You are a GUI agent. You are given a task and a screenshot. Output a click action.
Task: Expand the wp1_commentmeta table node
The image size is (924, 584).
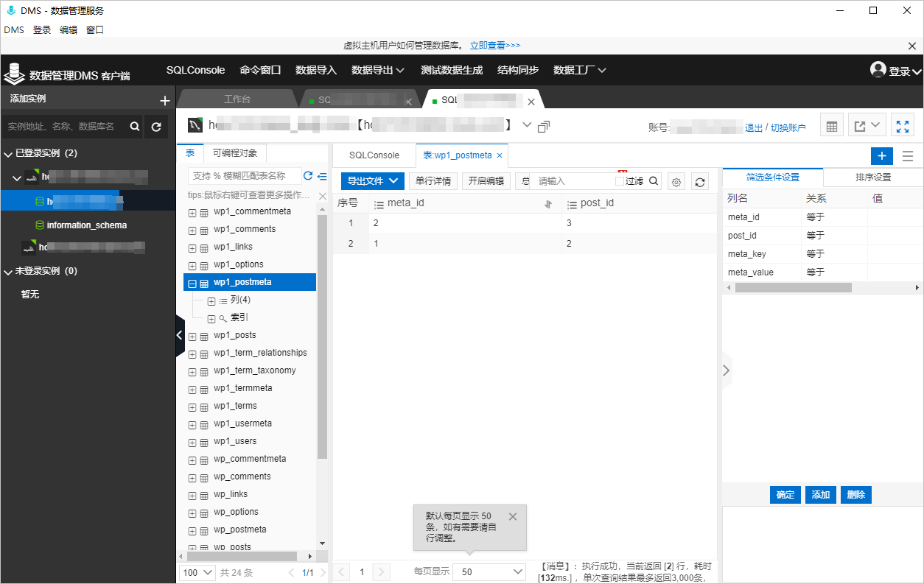coord(192,212)
